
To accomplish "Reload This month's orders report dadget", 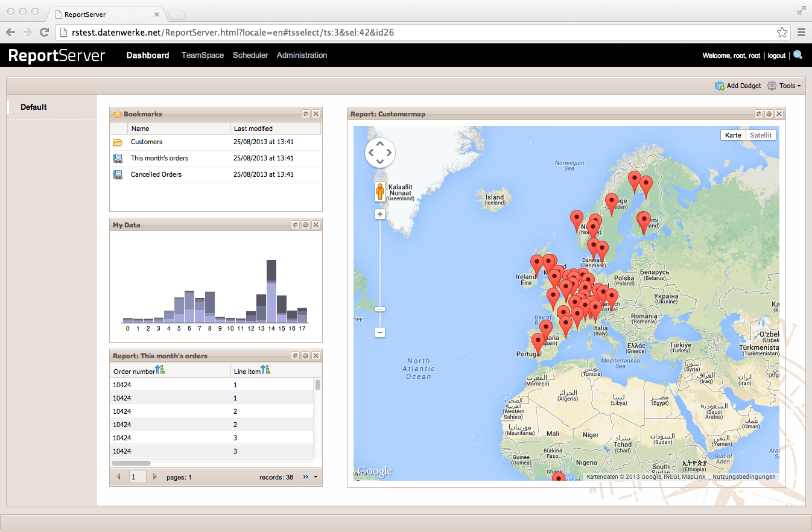I will coord(296,355).
